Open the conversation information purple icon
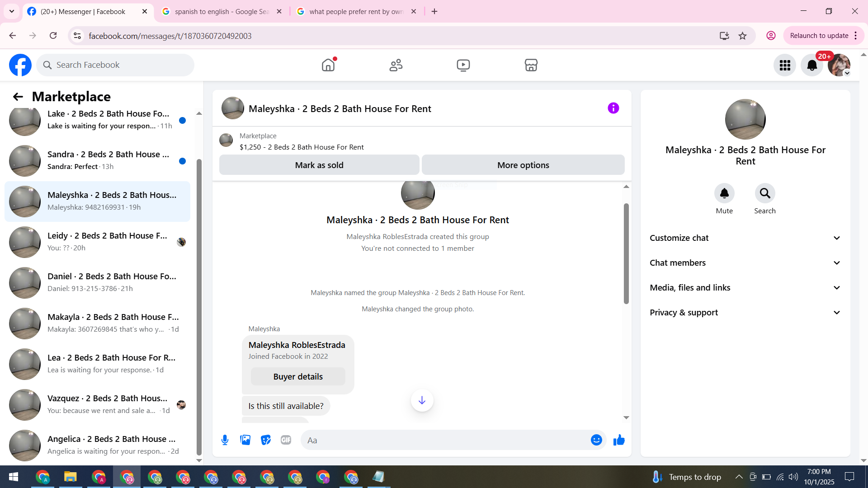The width and height of the screenshot is (868, 488). click(613, 108)
